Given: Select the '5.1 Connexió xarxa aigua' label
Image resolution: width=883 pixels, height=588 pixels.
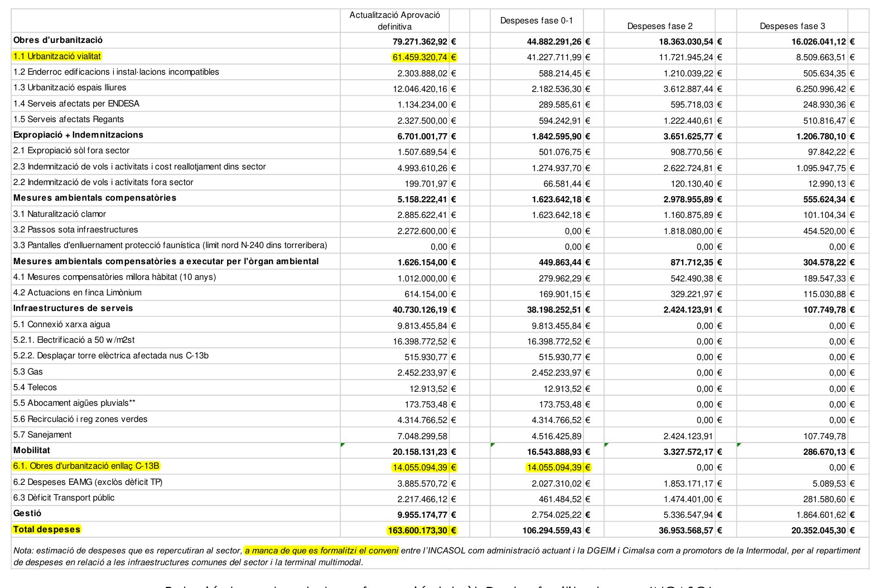Looking at the screenshot, I should [61, 324].
